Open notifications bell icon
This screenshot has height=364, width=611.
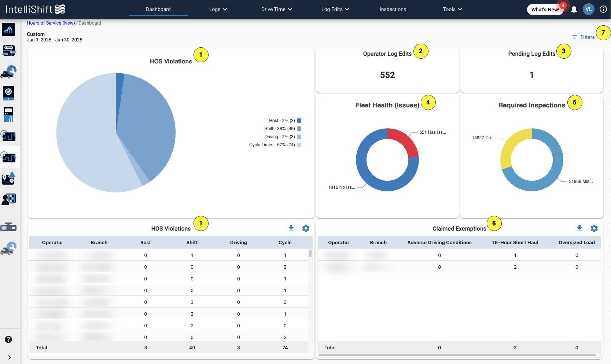point(574,10)
